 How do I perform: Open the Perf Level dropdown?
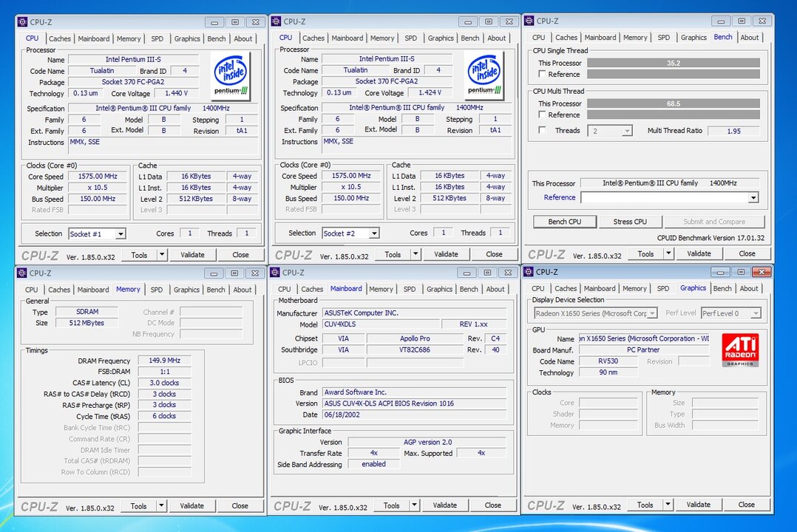pyautogui.click(x=756, y=313)
